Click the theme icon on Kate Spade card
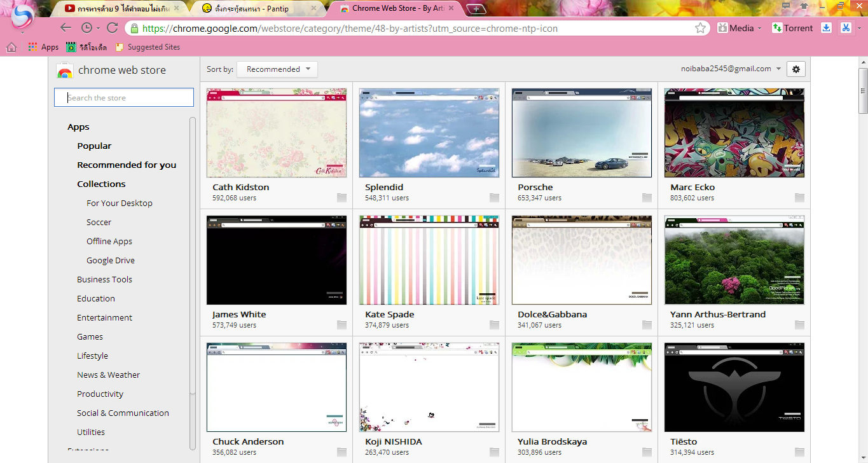The image size is (868, 463). [x=494, y=325]
